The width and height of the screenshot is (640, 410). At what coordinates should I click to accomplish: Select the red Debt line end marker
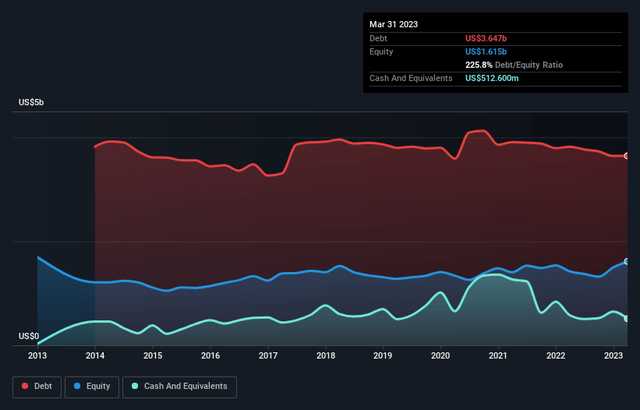point(627,156)
